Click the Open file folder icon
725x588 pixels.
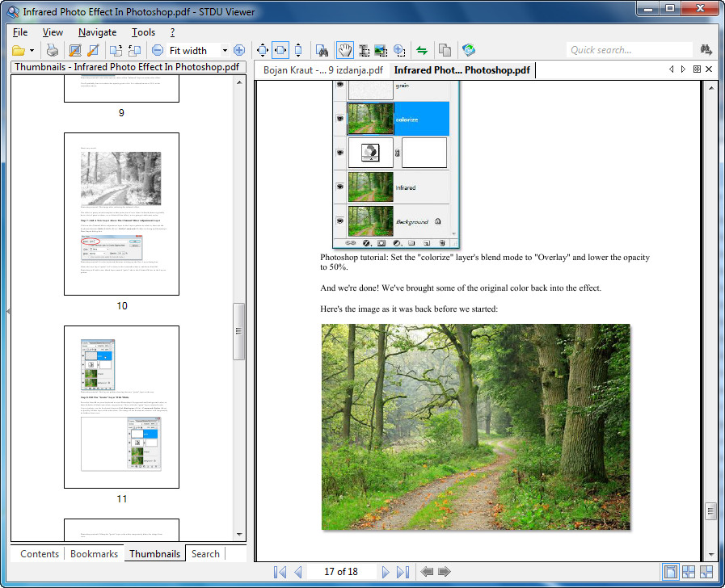[x=19, y=50]
